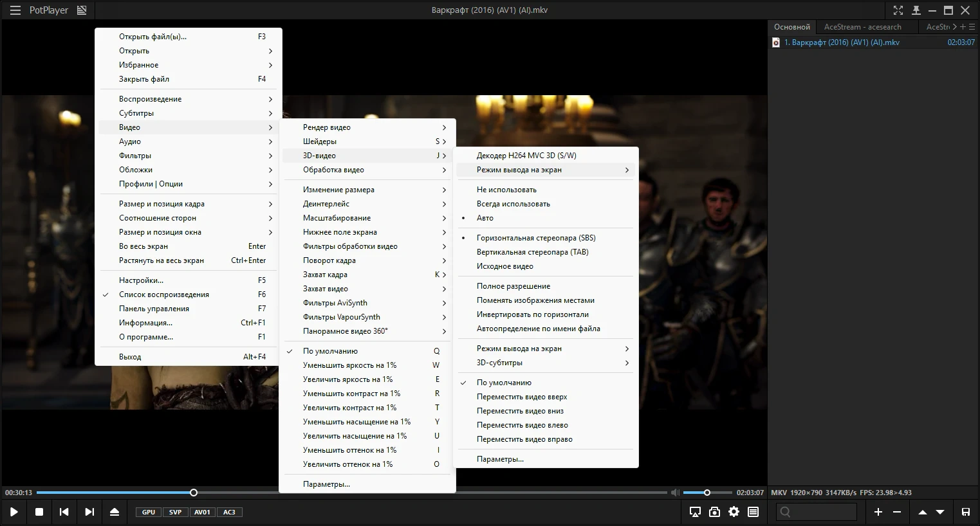This screenshot has height=526, width=980.
Task: Open 'Настройки...' from the menu
Action: pyautogui.click(x=188, y=280)
